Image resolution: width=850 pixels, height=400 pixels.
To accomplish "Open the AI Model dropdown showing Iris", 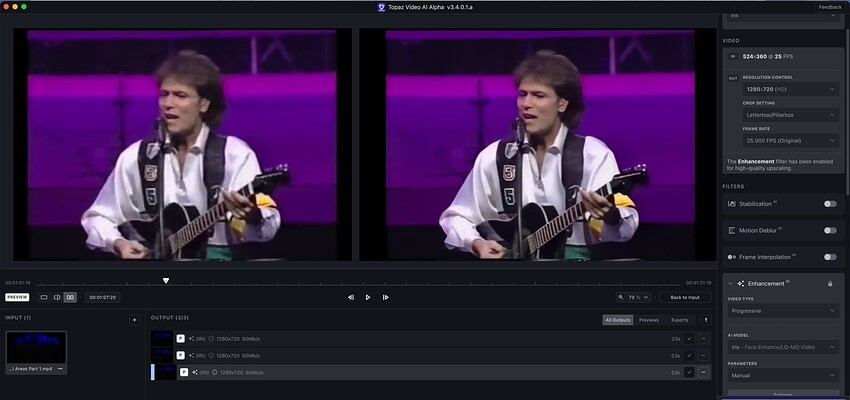I will point(783,347).
